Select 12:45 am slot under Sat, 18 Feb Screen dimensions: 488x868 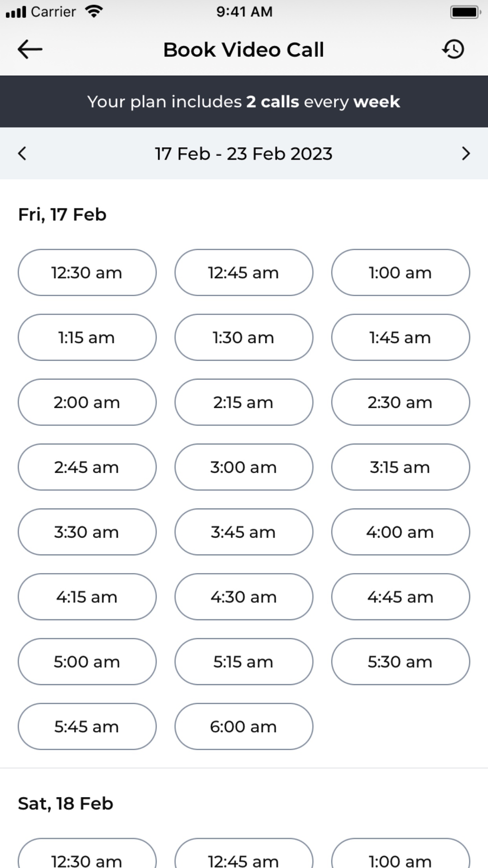(x=244, y=853)
